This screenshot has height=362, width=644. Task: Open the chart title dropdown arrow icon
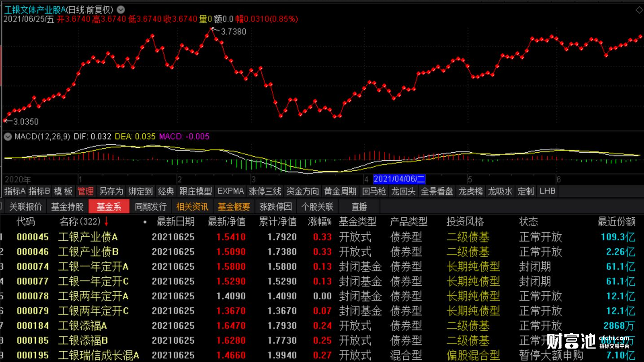121,9
